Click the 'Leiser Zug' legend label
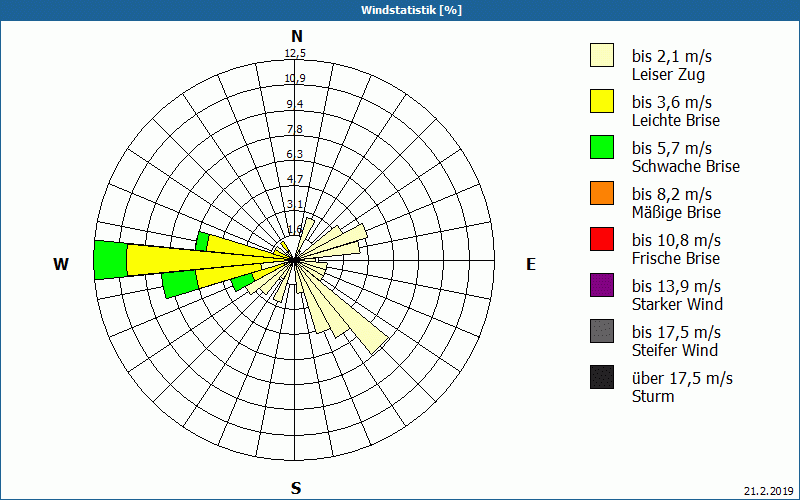 [668, 74]
